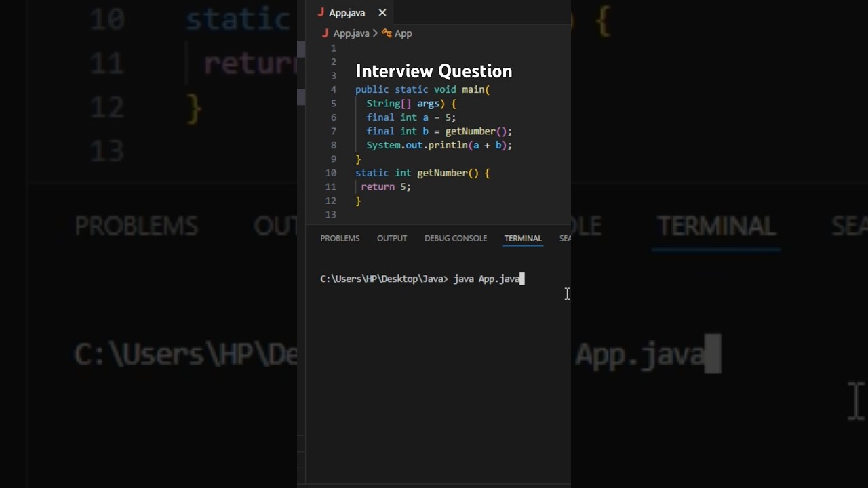Click the line 'final int a = 5;'
Image resolution: width=868 pixels, height=488 pixels.
[x=412, y=117]
